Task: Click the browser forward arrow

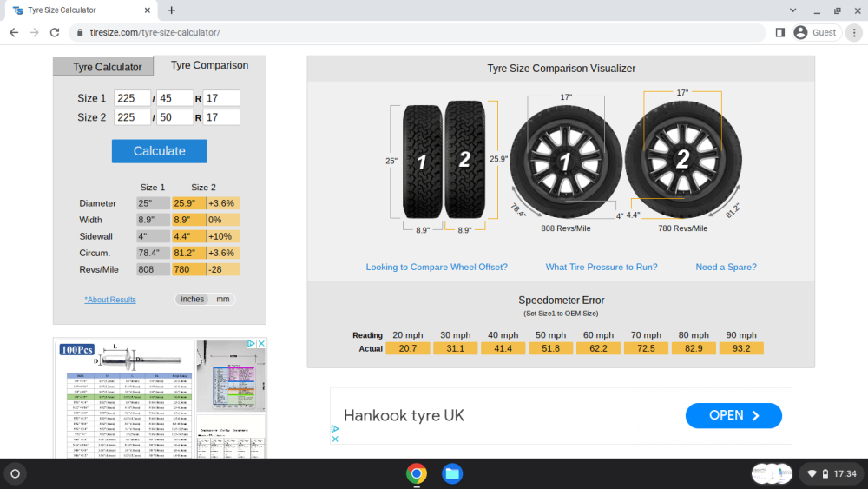Action: coord(35,33)
